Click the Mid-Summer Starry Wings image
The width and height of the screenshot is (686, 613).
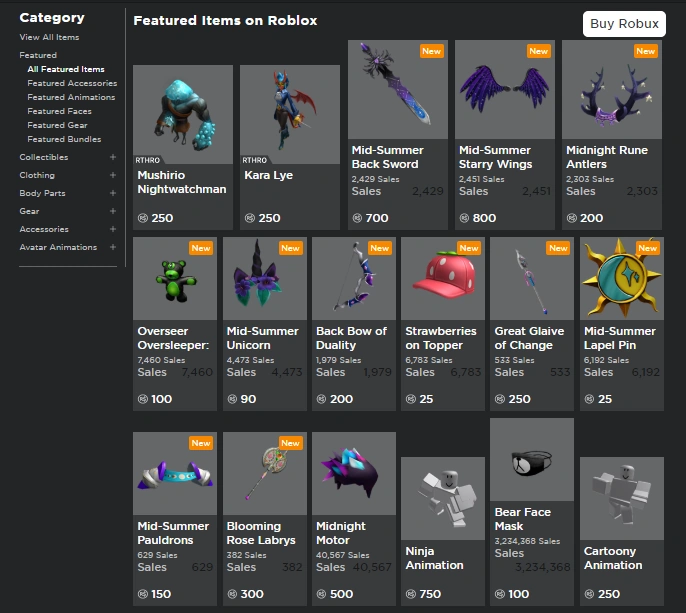click(x=505, y=90)
